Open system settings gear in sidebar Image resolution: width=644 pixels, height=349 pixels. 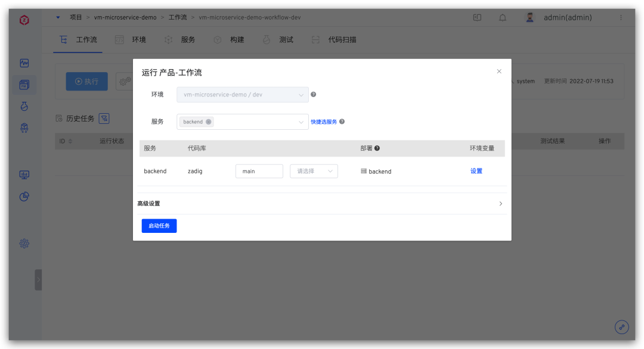click(24, 244)
